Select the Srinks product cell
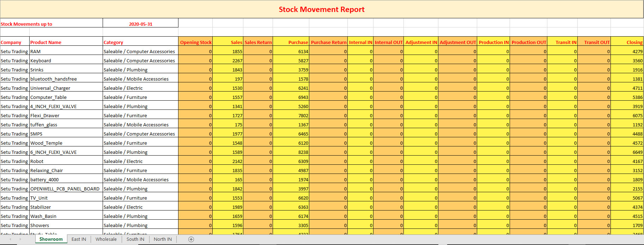 [66, 69]
